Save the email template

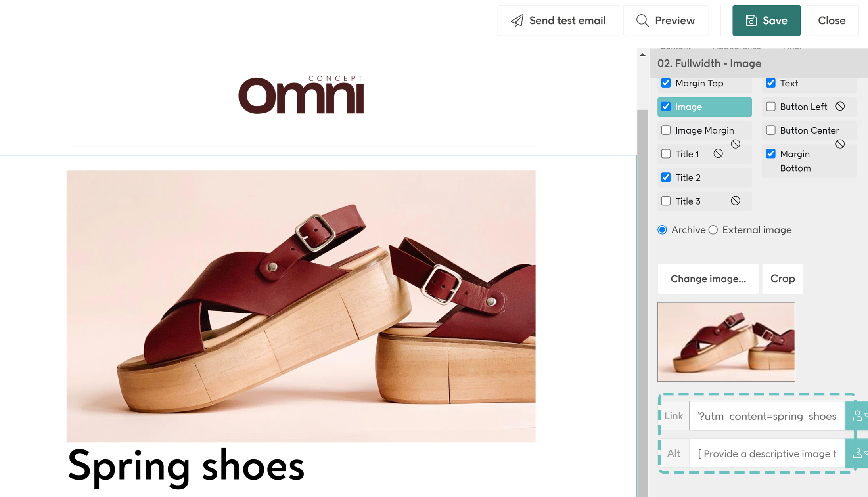(x=766, y=21)
